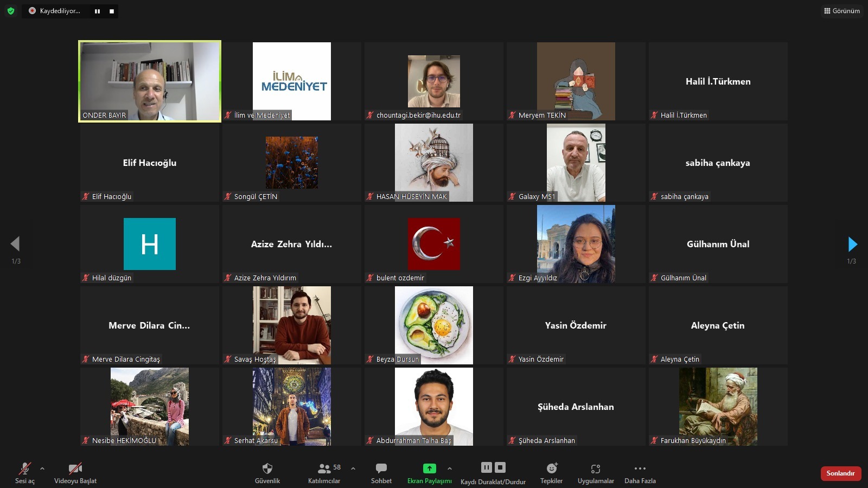
Task: Open audio options arrow next to Sesi aç
Action: pos(42,468)
